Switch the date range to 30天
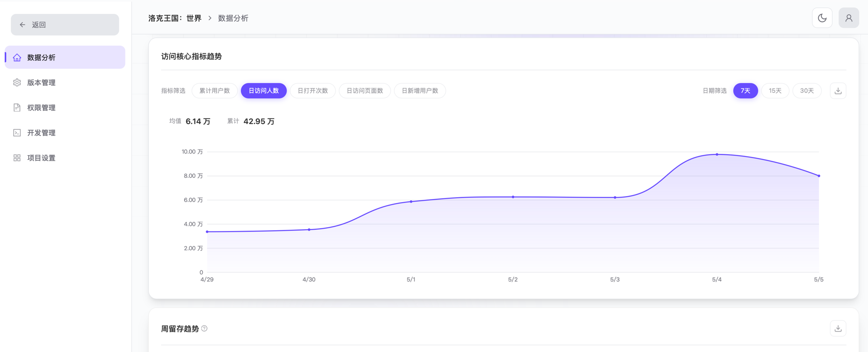 pos(807,91)
